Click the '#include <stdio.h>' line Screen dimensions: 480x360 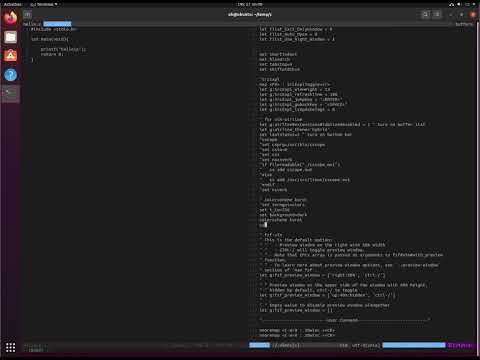point(54,29)
